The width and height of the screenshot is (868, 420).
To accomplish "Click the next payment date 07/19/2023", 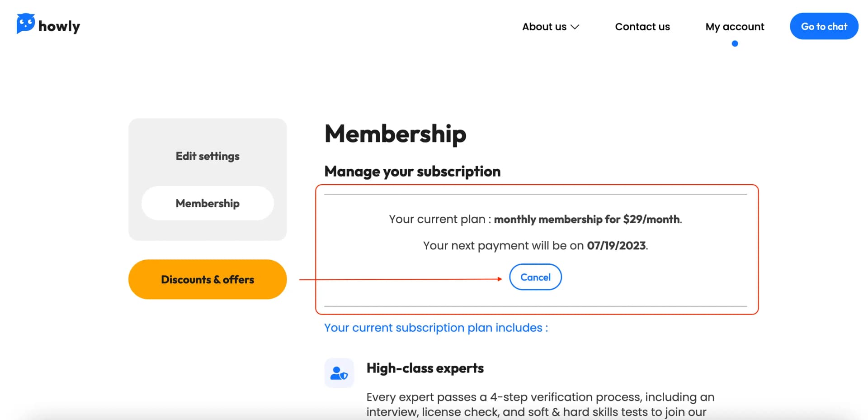I will 616,246.
